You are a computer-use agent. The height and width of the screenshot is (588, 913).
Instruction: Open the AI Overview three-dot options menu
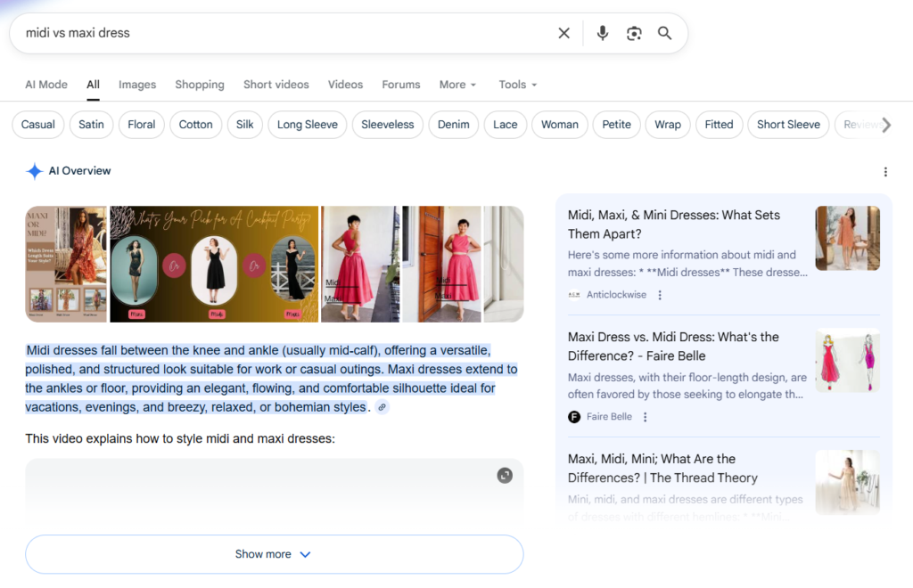885,171
